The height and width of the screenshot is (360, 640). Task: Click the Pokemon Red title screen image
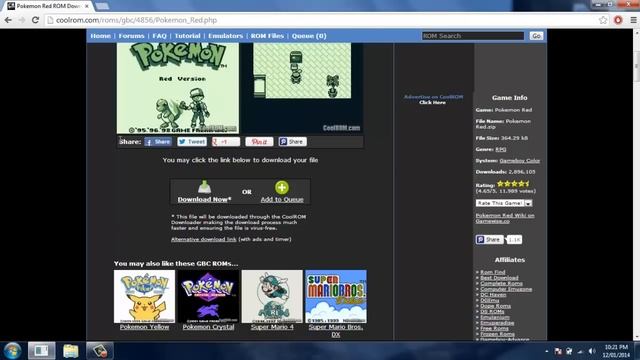coord(178,88)
